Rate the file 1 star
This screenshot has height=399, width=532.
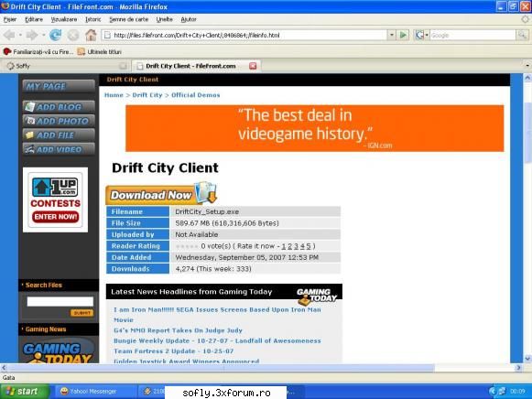pyautogui.click(x=283, y=246)
